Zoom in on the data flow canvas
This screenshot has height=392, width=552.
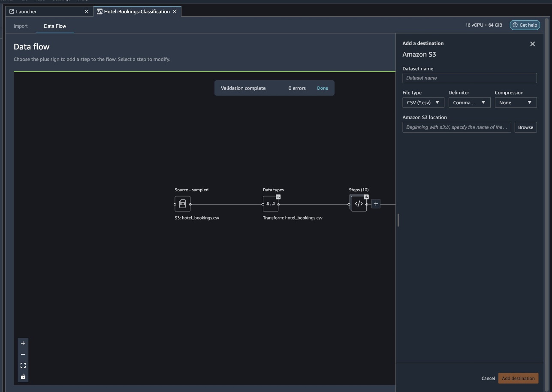(x=23, y=343)
